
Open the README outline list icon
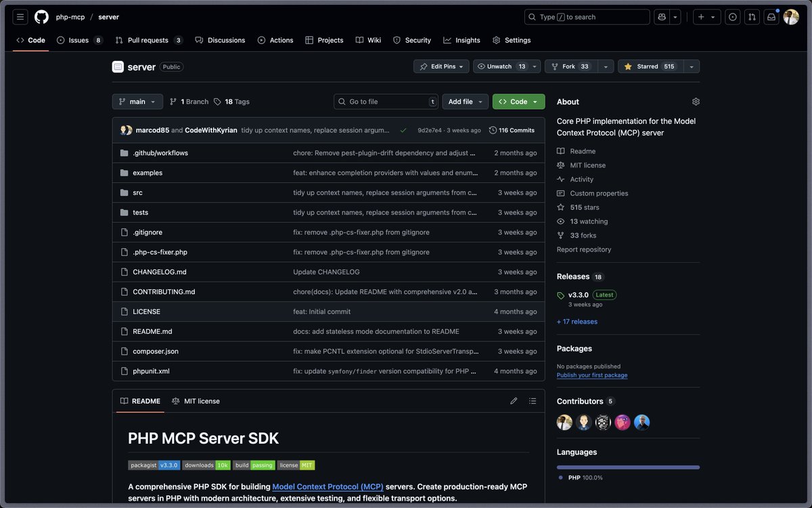(533, 401)
